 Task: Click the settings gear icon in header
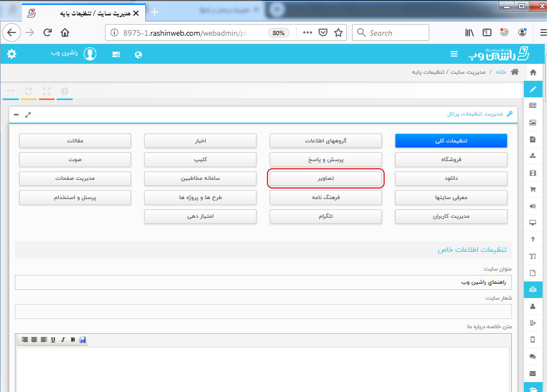pos(12,54)
